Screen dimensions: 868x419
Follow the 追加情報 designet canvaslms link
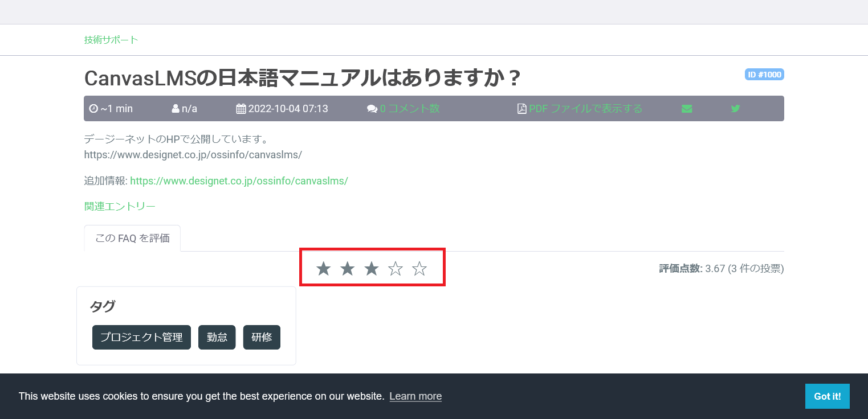(239, 181)
